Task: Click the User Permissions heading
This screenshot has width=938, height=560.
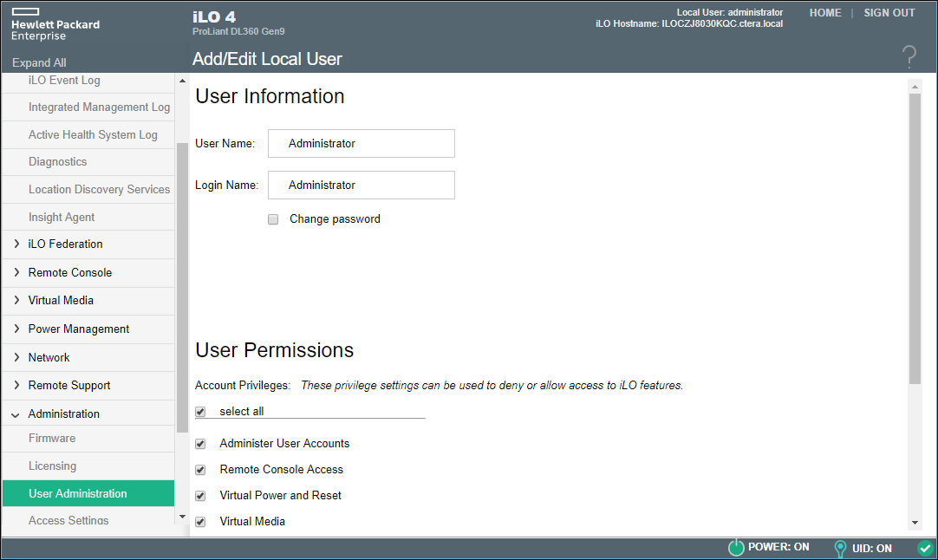Action: pos(275,350)
